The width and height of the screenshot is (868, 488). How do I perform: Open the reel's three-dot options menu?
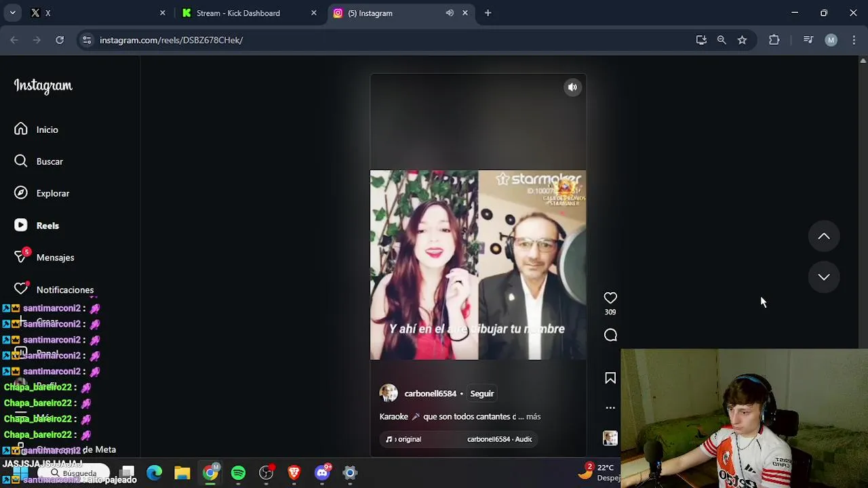(610, 408)
